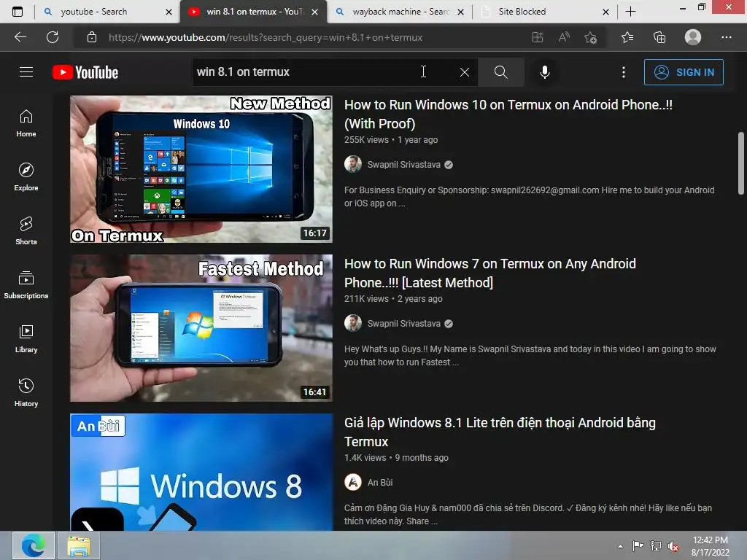Open a new tab

click(x=630, y=12)
